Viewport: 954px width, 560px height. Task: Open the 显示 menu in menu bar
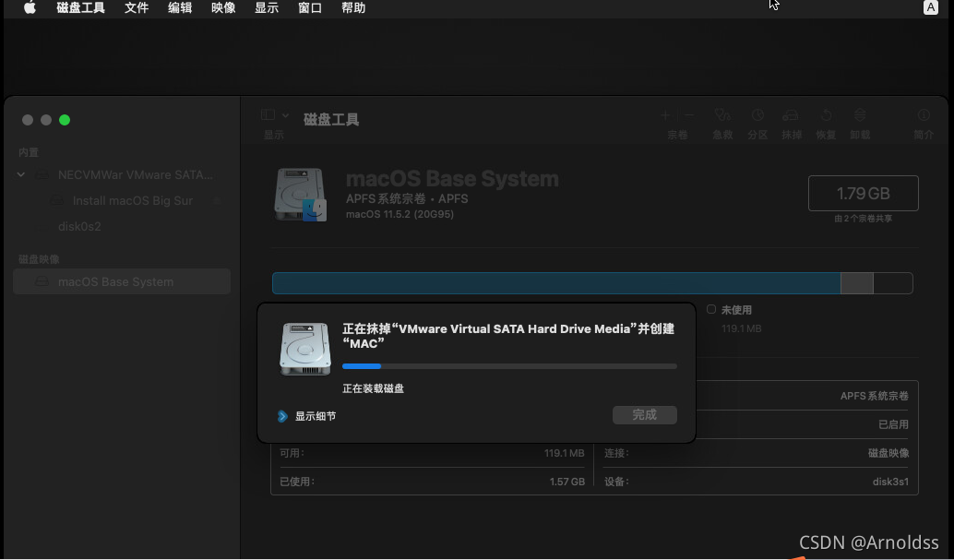(267, 8)
